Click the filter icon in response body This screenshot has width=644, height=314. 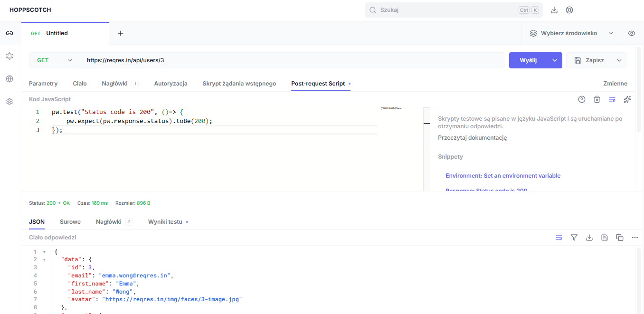pyautogui.click(x=574, y=238)
